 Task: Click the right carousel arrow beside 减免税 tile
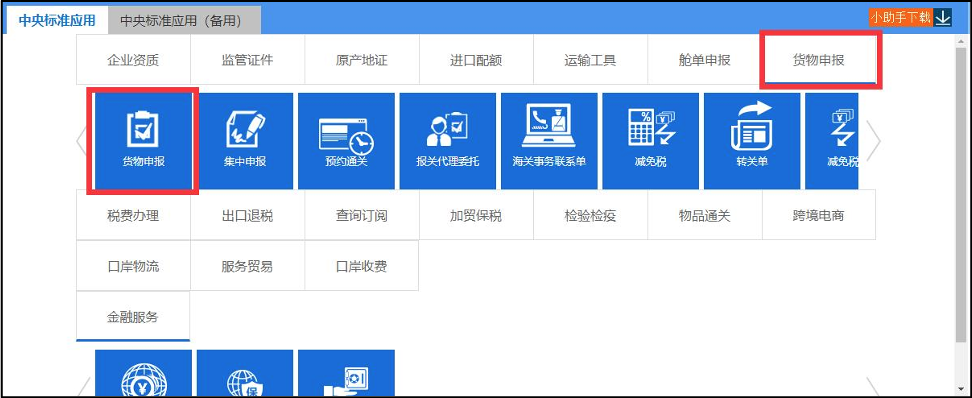tap(873, 141)
